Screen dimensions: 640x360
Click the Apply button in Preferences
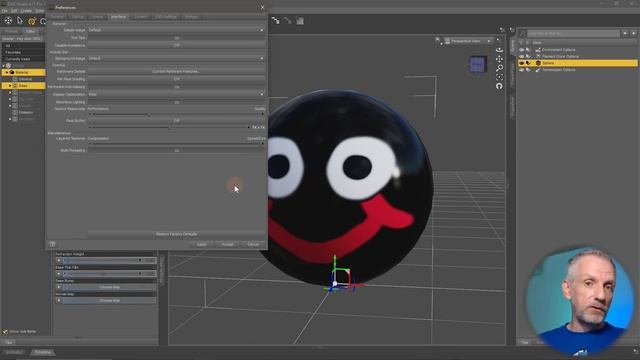(x=202, y=244)
